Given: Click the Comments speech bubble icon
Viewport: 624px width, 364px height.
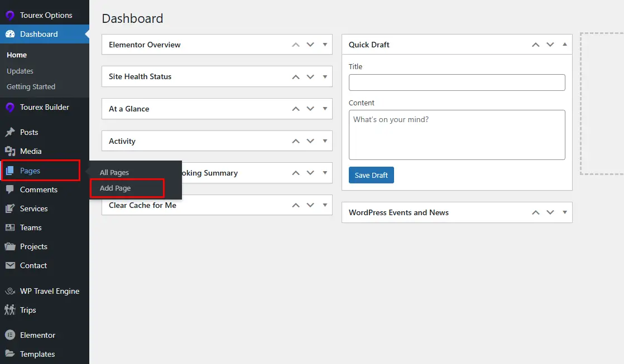Looking at the screenshot, I should point(10,190).
